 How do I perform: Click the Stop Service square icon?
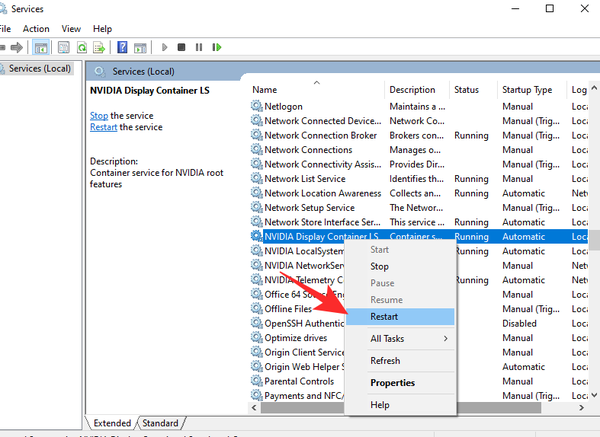181,47
